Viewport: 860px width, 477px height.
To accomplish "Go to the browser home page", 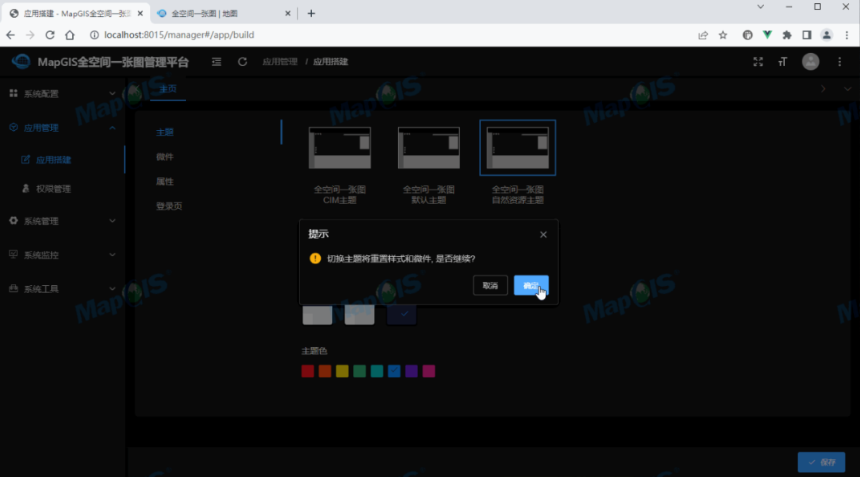I will [70, 35].
